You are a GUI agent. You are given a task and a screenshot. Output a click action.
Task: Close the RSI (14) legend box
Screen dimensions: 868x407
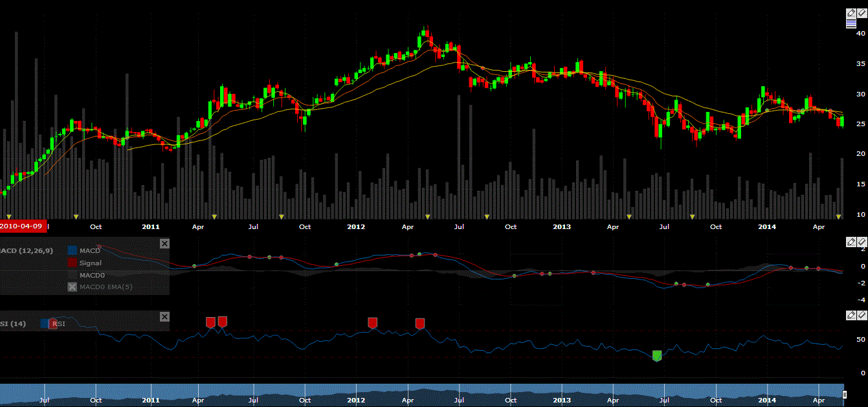[x=164, y=316]
